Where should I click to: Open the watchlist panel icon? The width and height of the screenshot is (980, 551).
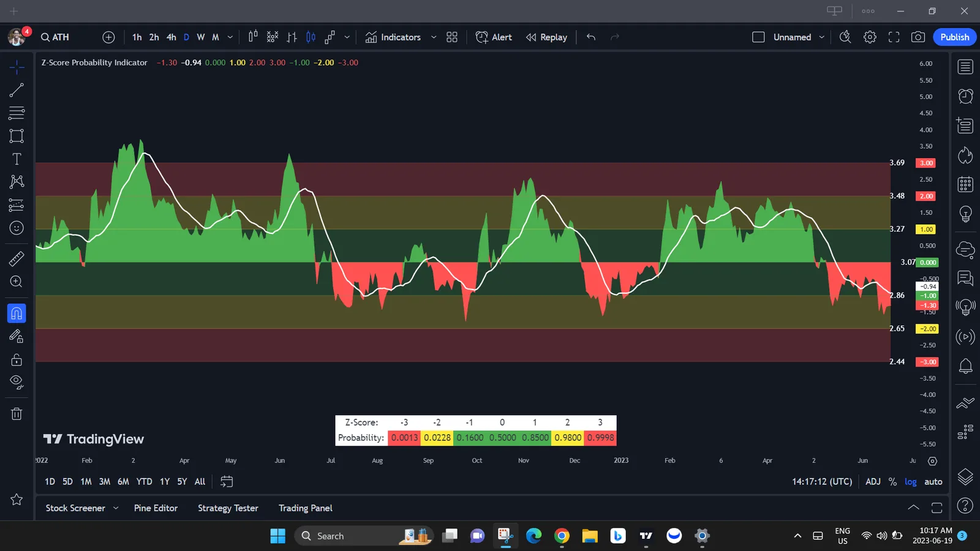click(x=965, y=67)
